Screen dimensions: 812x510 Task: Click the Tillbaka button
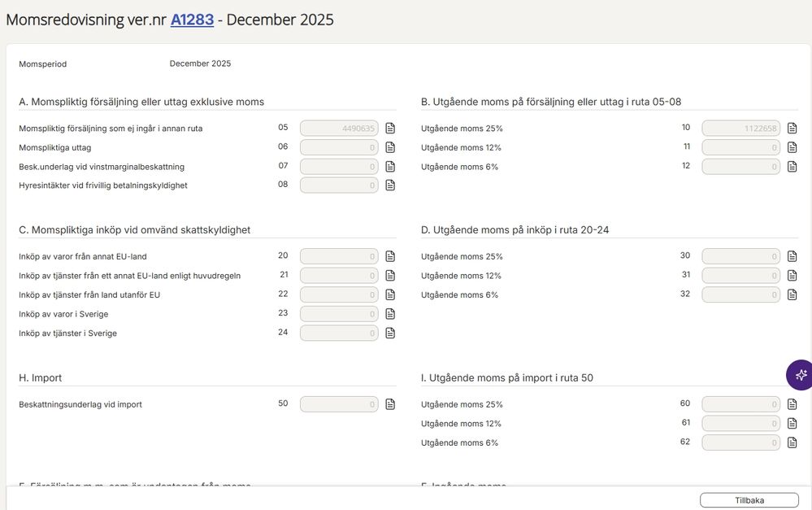pyautogui.click(x=749, y=500)
